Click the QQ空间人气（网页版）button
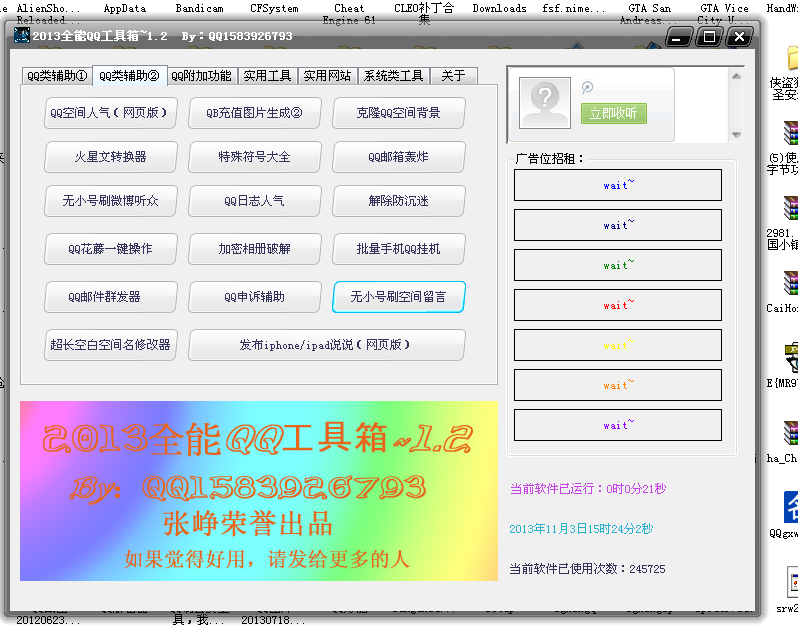 (110, 113)
